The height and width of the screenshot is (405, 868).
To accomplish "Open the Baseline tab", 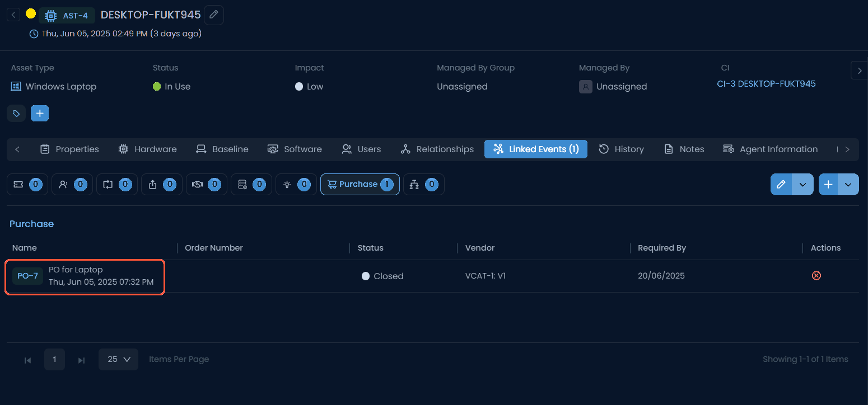I will point(222,149).
